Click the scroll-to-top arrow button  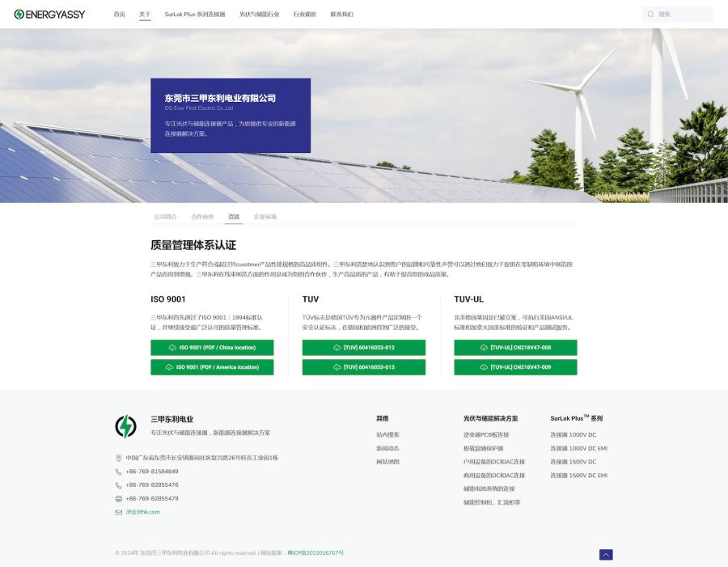point(606,555)
